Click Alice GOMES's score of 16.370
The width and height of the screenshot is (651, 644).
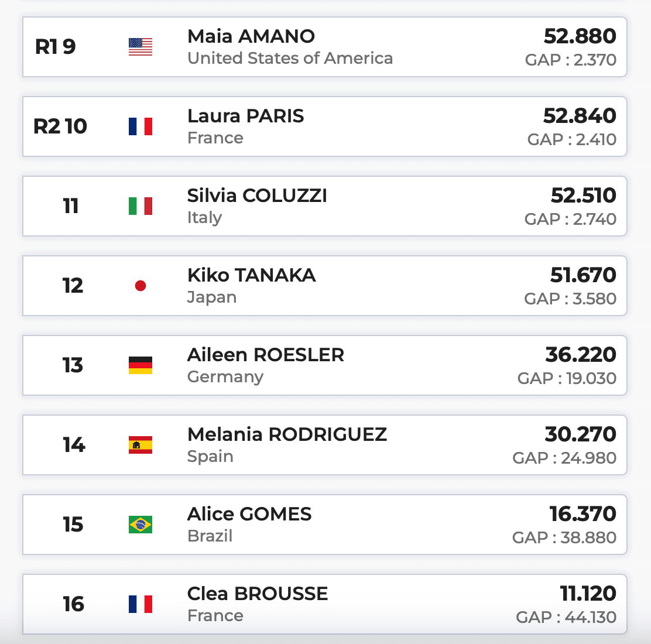(x=583, y=514)
